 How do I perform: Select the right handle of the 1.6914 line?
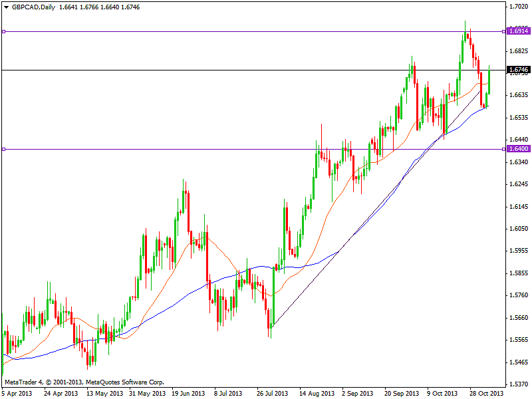503,31
